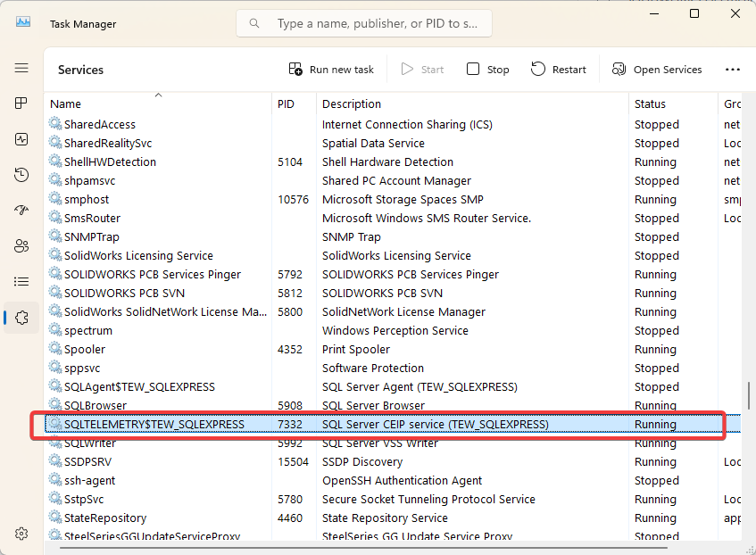Open the Startup apps page icon
Viewport: 756px width, 555px height.
point(21,211)
